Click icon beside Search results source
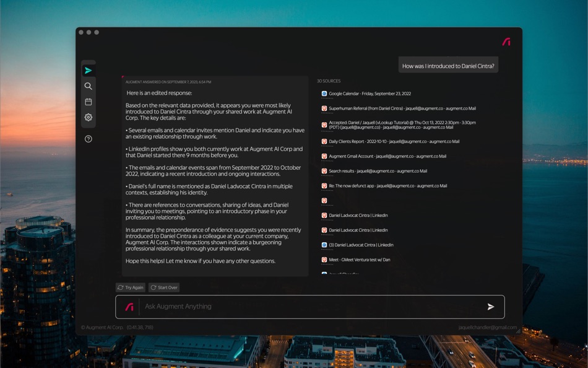The height and width of the screenshot is (368, 588). [x=324, y=171]
